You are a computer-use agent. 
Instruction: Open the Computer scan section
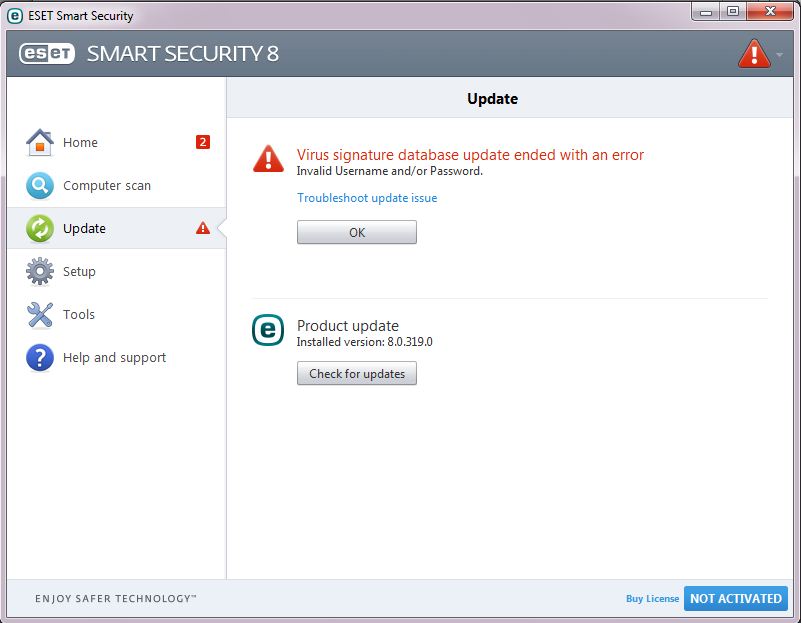[107, 186]
